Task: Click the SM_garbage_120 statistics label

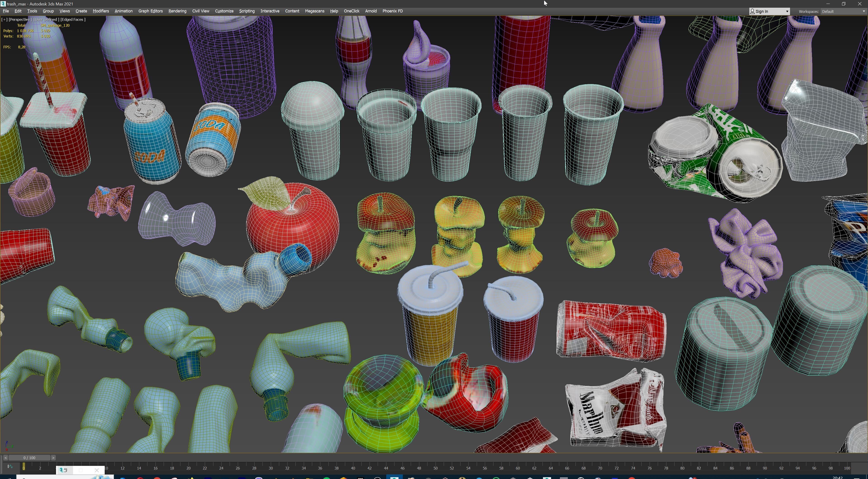Action: pyautogui.click(x=55, y=25)
